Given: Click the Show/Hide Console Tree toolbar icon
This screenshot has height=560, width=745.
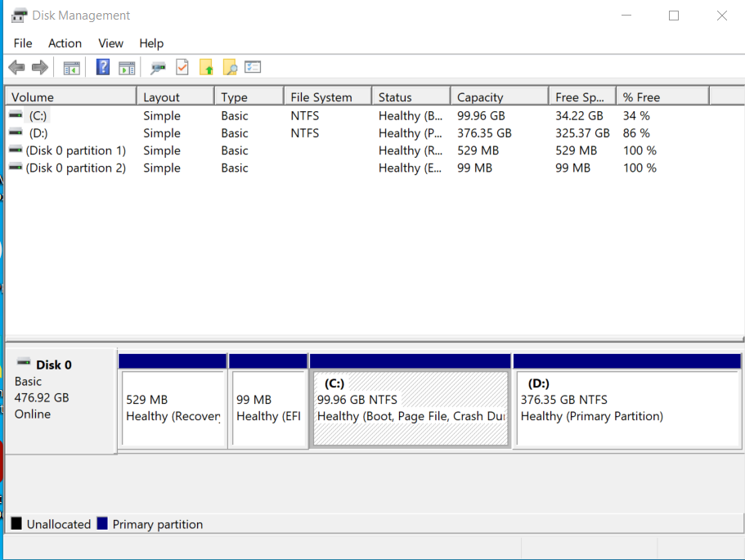Looking at the screenshot, I should 72,68.
